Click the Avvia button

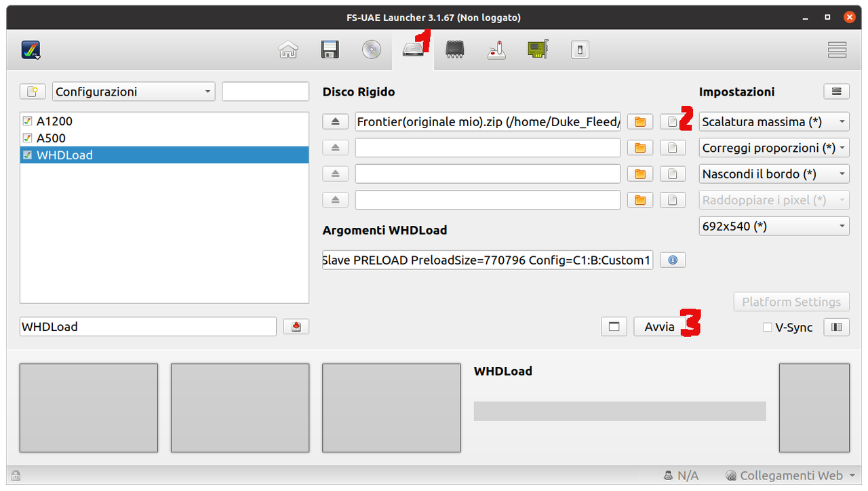659,326
